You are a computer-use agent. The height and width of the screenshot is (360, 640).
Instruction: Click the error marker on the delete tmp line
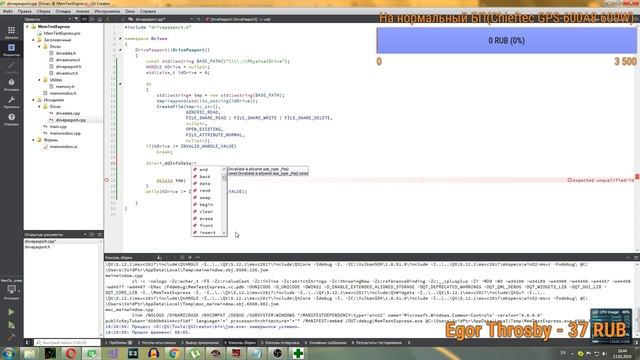(107, 180)
